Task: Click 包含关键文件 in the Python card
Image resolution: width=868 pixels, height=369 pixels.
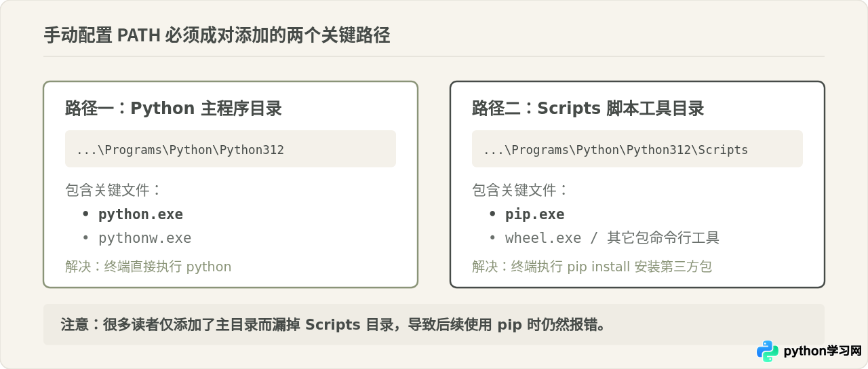Action: tap(114, 190)
